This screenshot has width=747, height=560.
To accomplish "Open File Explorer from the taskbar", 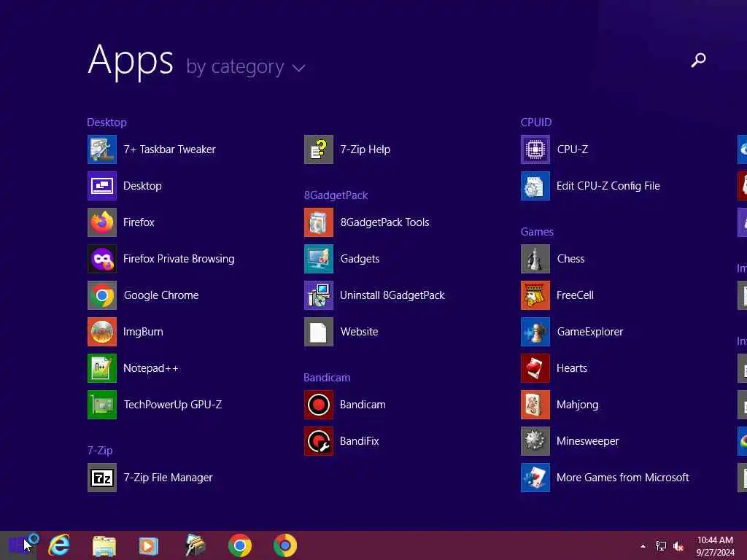I will tap(104, 545).
